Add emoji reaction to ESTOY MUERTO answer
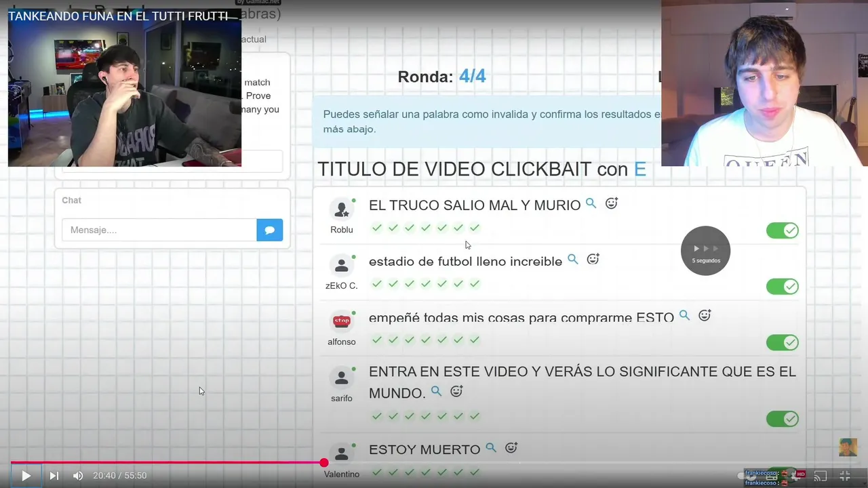 [x=512, y=448]
